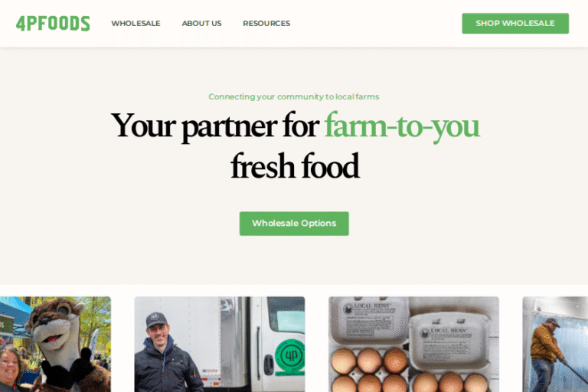588x392 pixels.
Task: Open the delivery truck driver photo
Action: click(220, 345)
